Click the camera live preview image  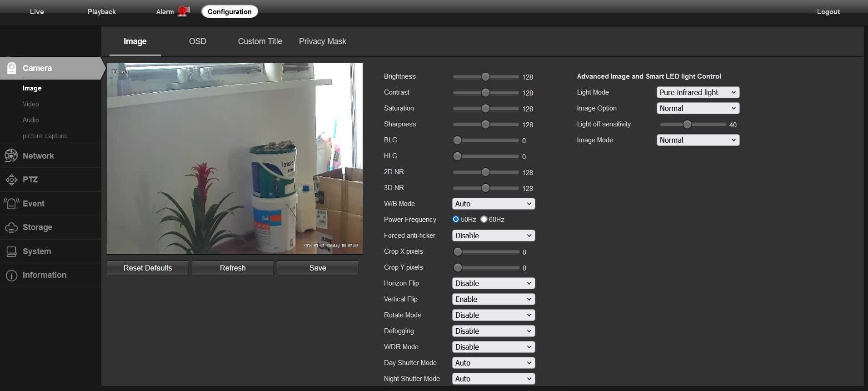[234, 158]
